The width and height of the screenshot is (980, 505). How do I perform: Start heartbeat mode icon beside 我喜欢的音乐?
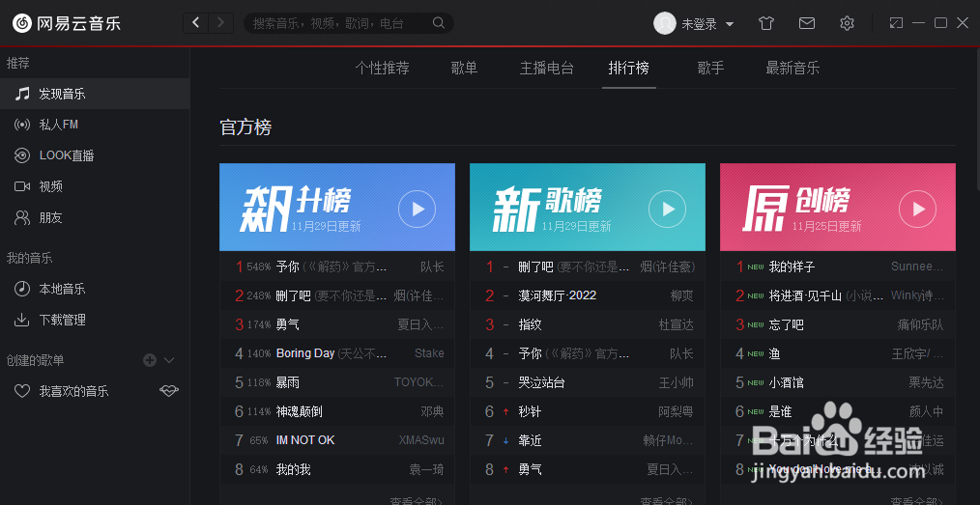click(x=169, y=391)
